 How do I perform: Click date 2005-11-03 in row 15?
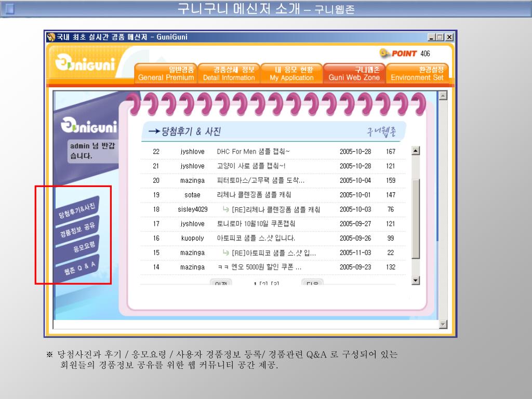[355, 253]
